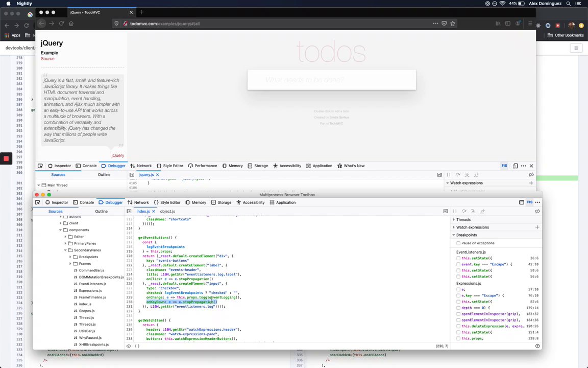The image size is (588, 368).
Task: Reload the TodoMVC page
Action: pyautogui.click(x=61, y=24)
